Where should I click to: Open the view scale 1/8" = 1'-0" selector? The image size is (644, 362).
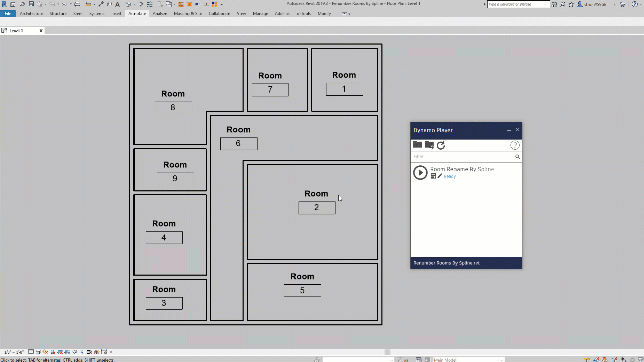point(14,352)
